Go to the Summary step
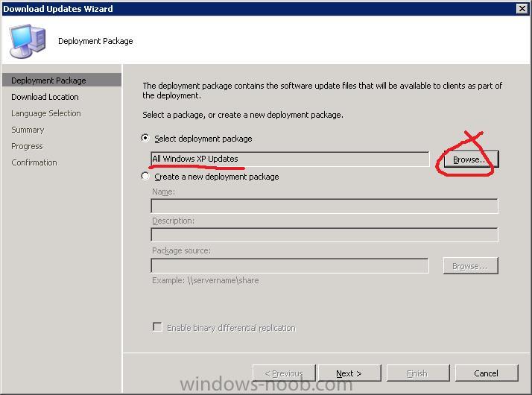This screenshot has width=532, height=395. [28, 130]
